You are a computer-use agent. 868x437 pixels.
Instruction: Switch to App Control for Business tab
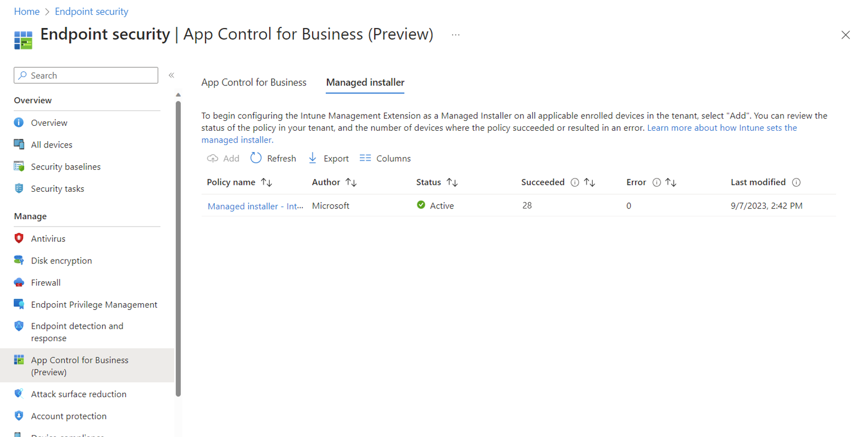[254, 82]
